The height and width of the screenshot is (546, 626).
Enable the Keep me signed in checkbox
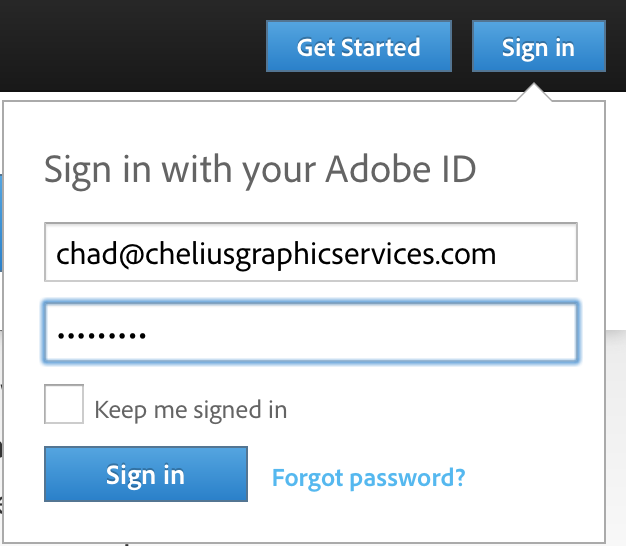tap(64, 405)
